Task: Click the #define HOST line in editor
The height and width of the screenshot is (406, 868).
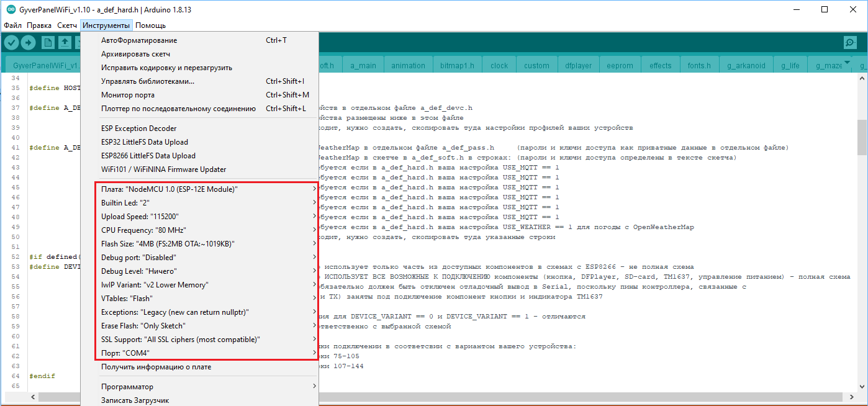Action: pyautogui.click(x=55, y=88)
